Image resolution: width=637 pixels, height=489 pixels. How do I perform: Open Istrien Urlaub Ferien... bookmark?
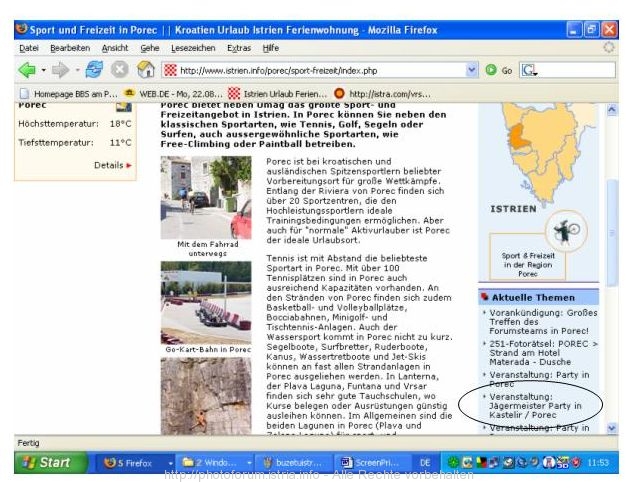pyautogui.click(x=277, y=94)
